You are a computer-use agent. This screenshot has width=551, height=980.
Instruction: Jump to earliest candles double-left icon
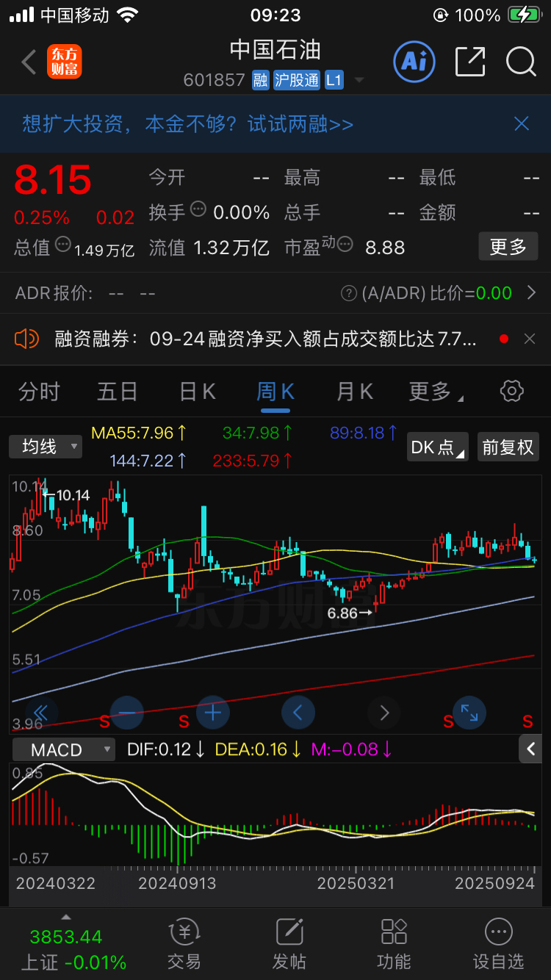pos(41,712)
